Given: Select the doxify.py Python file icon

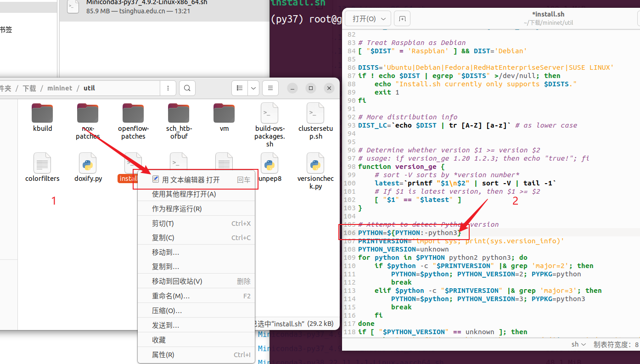Looking at the screenshot, I should (x=88, y=163).
